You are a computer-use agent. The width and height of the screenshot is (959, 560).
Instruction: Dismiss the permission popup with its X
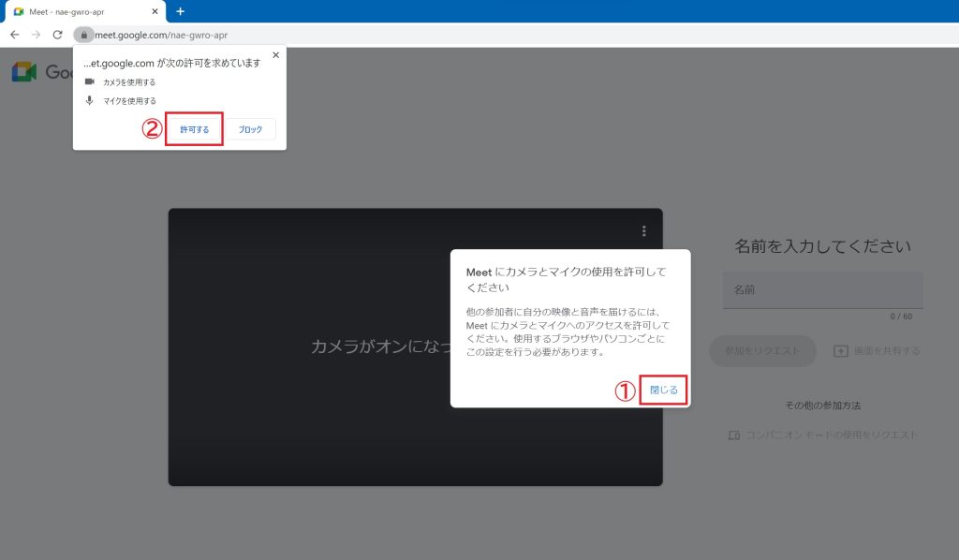[276, 55]
